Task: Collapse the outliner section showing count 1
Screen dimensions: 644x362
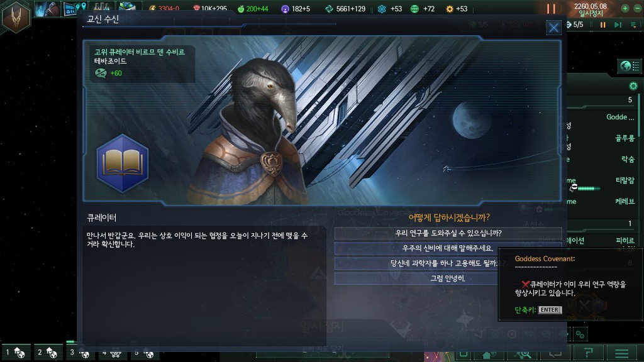Action: point(601,224)
